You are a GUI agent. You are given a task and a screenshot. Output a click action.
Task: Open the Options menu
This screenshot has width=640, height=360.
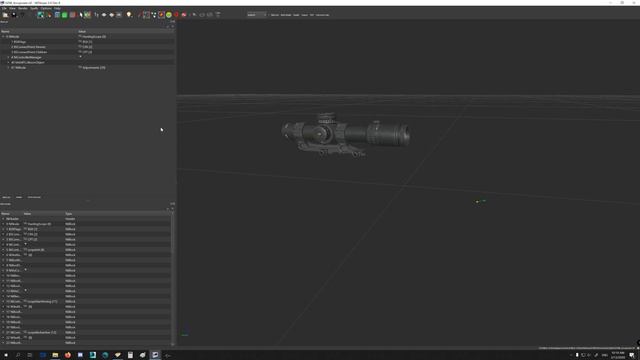coord(46,8)
